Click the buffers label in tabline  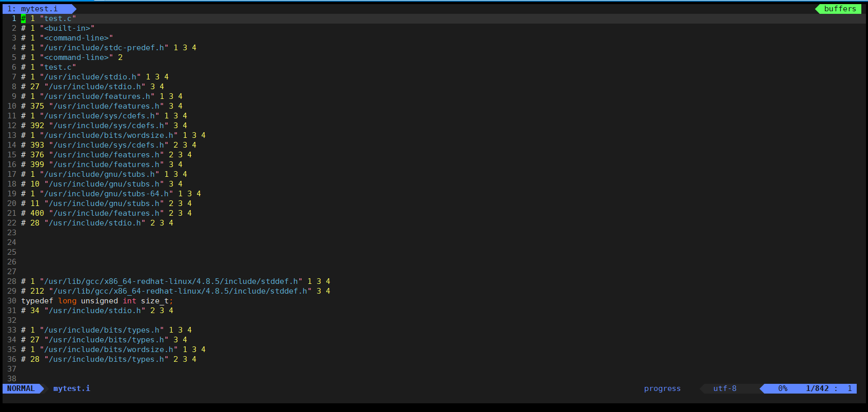pyautogui.click(x=840, y=9)
